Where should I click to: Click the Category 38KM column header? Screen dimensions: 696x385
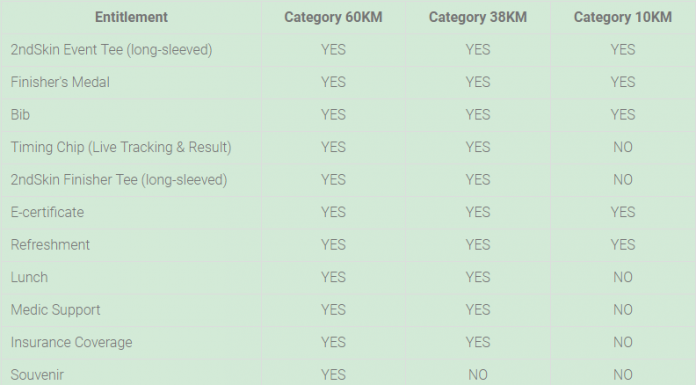(x=478, y=17)
